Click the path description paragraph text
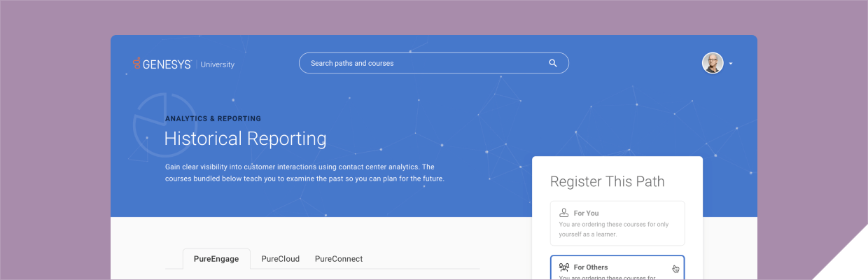 (x=304, y=173)
